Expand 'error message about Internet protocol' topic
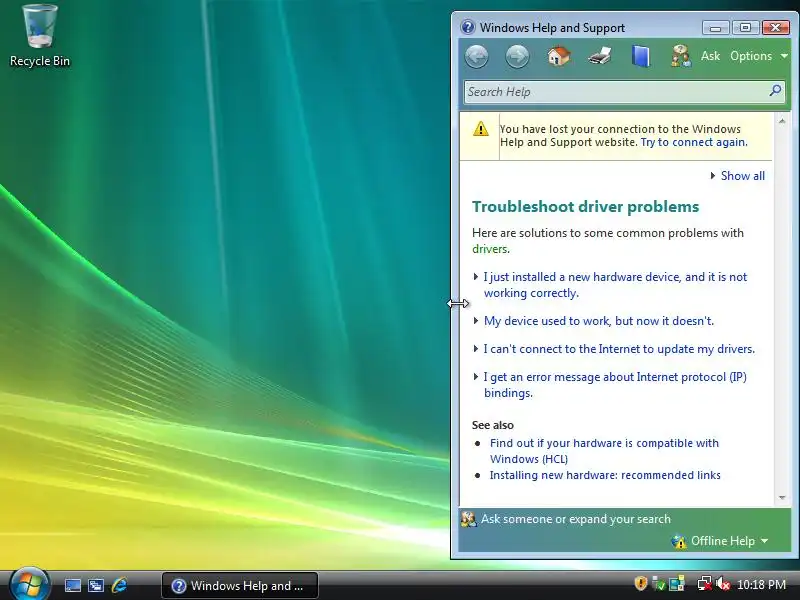The image size is (800, 600). click(x=615, y=385)
